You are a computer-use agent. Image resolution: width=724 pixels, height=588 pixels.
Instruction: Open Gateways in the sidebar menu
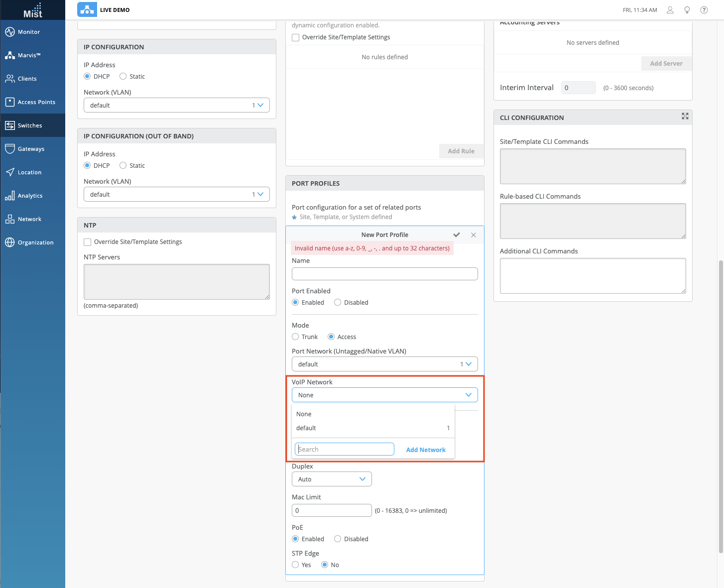pos(31,149)
